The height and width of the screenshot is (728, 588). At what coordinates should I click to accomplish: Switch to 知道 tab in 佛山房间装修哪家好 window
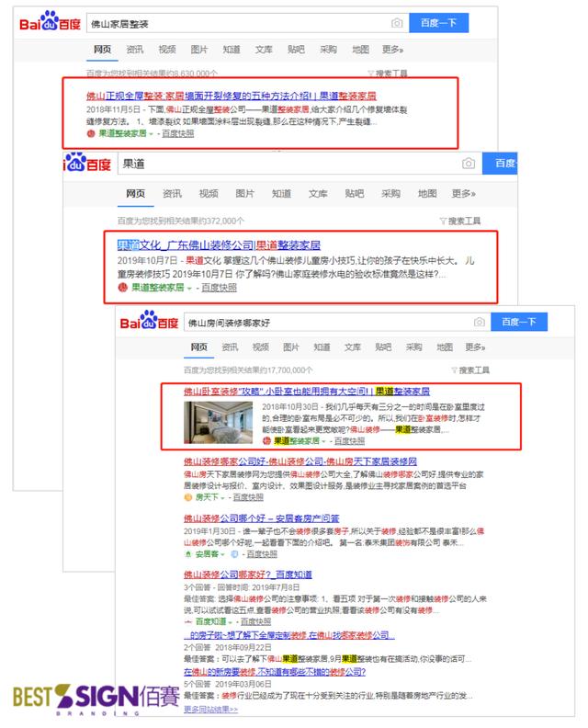tap(322, 347)
